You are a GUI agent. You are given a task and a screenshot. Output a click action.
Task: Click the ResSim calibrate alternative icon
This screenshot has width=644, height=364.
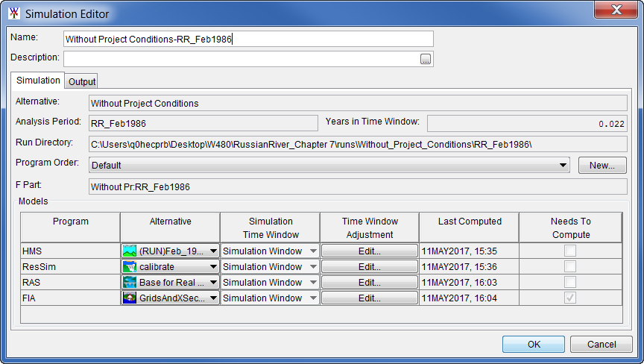pos(130,266)
